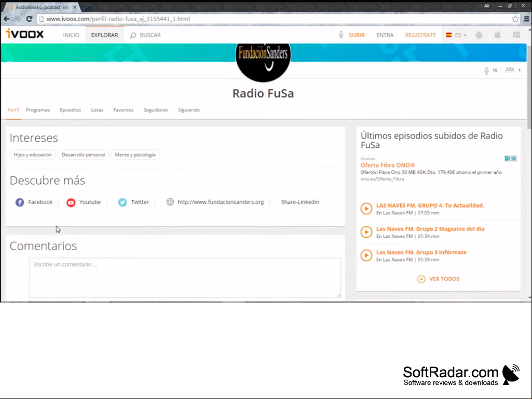The image size is (532, 399).
Task: Play Las Naves FM. Grupo 3 episode
Action: coord(366,255)
